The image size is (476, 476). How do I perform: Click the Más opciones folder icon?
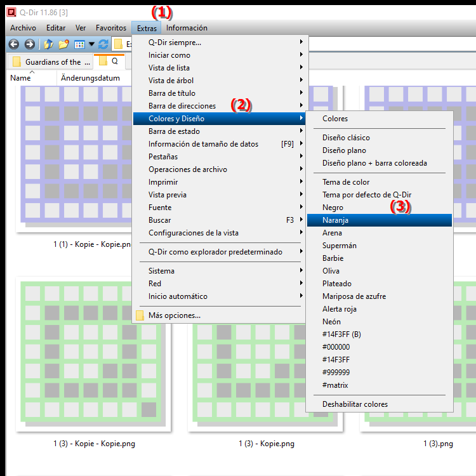point(140,315)
